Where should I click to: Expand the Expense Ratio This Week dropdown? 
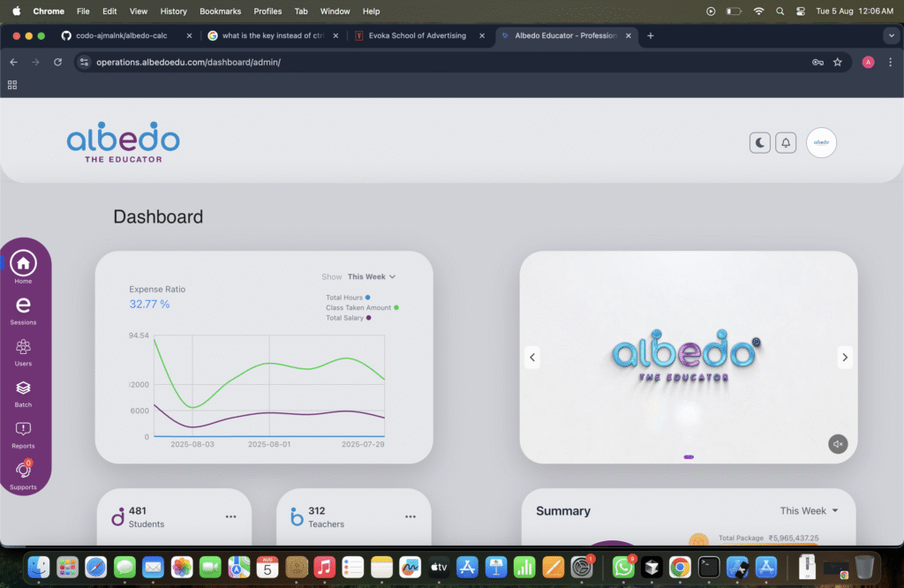click(371, 276)
